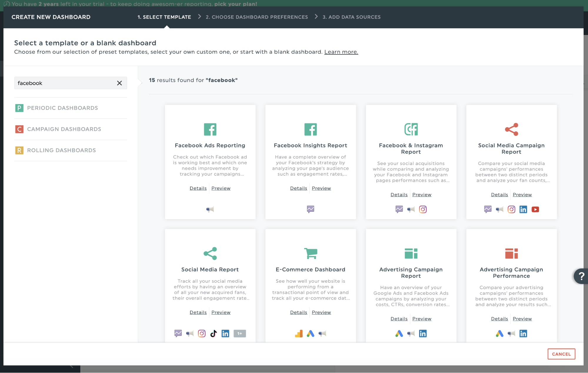Select the Campaign Dashboards category
The height and width of the screenshot is (373, 588).
(71, 129)
